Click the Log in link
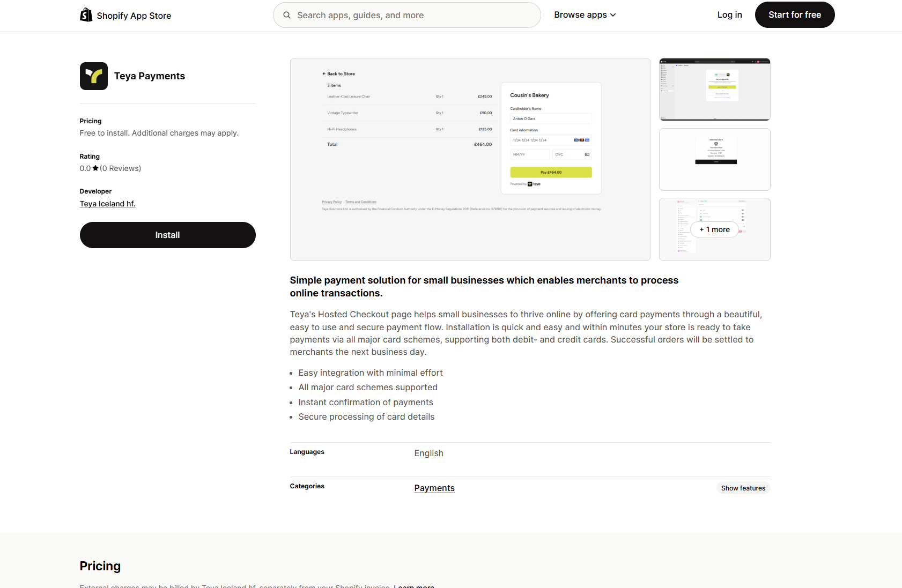Viewport: 902px width, 588px height. (x=730, y=15)
